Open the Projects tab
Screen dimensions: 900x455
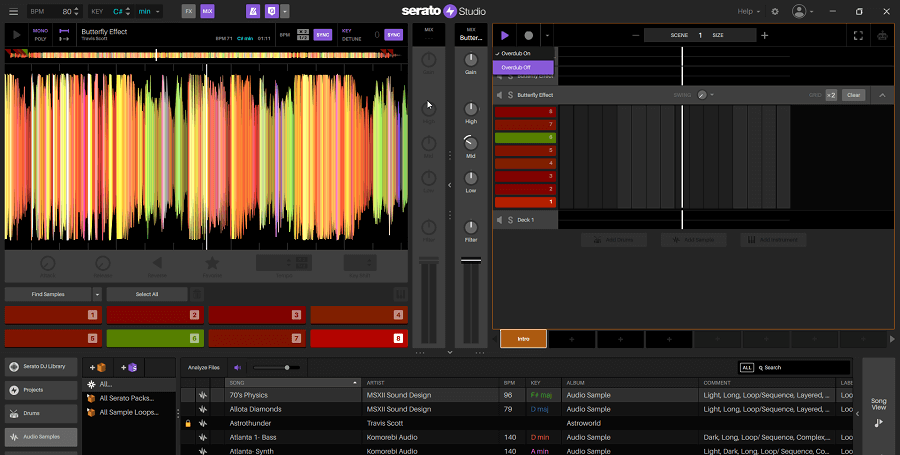41,390
